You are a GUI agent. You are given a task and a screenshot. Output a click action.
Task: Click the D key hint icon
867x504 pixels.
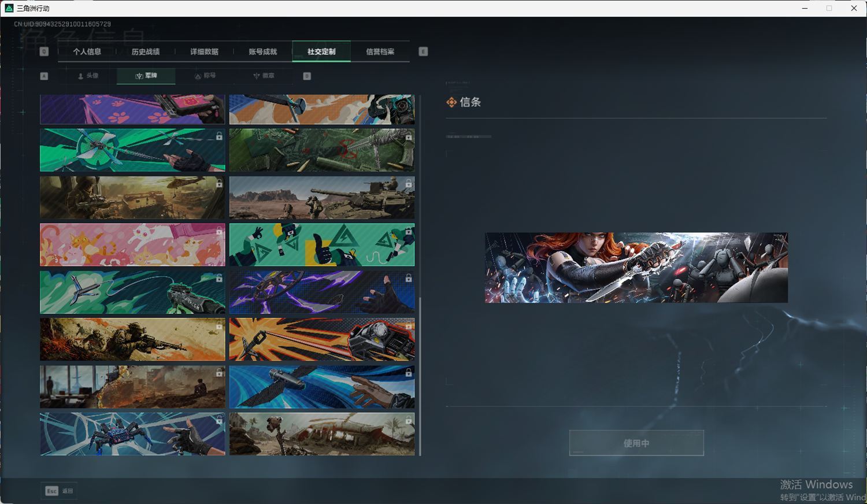(307, 76)
